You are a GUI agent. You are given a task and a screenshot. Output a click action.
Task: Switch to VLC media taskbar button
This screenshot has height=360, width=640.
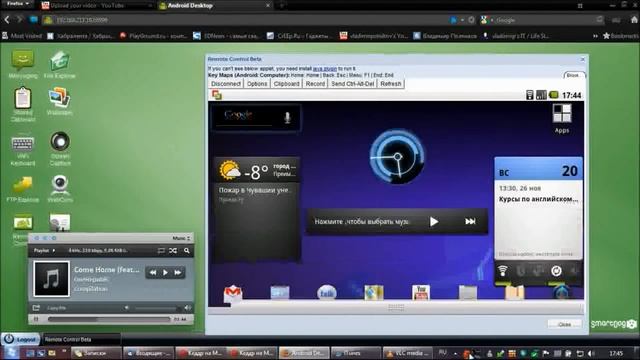(x=408, y=353)
